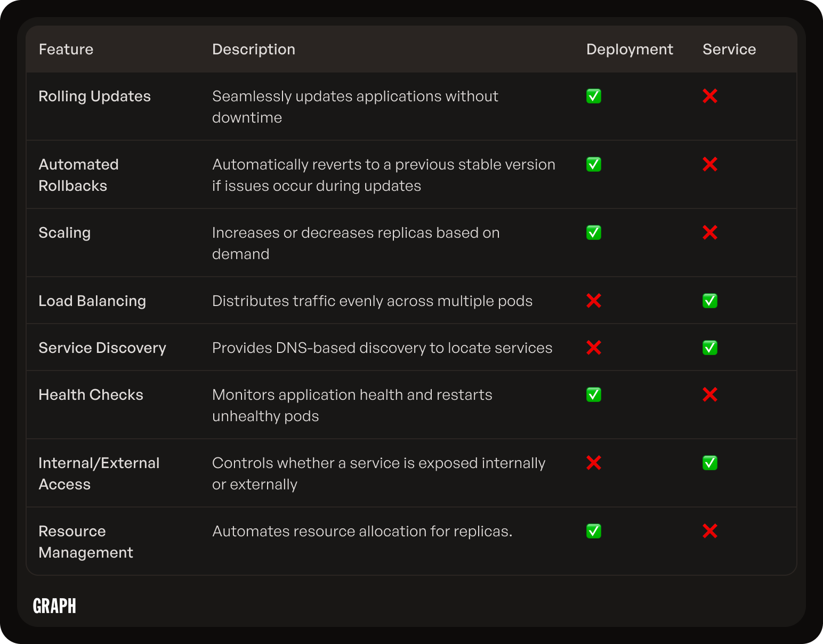Viewport: 823px width, 644px height.
Task: Click the "Scaling" feature name
Action: (64, 232)
